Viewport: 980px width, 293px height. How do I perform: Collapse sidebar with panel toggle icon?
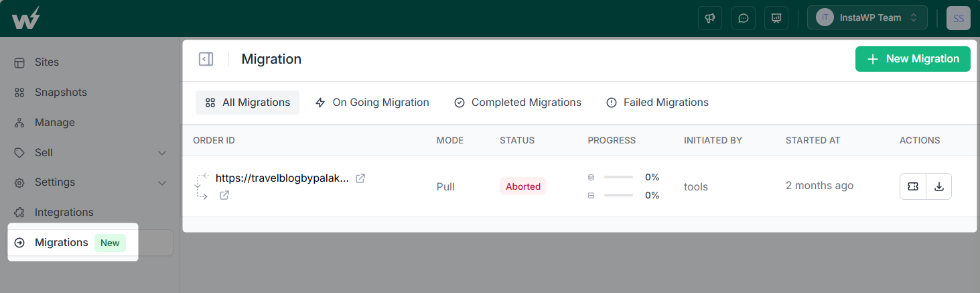tap(206, 59)
